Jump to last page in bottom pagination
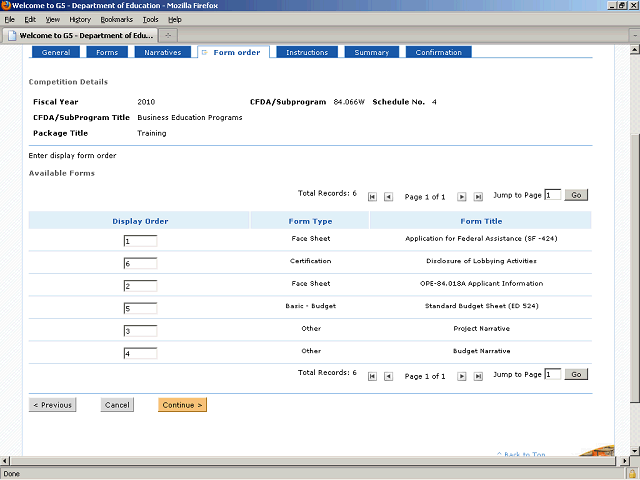 (478, 376)
